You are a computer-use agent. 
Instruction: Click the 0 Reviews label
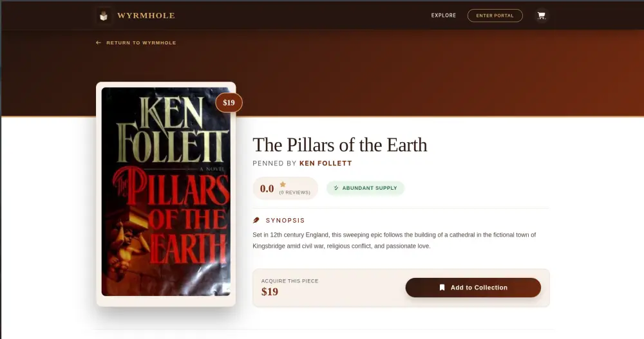(x=295, y=192)
